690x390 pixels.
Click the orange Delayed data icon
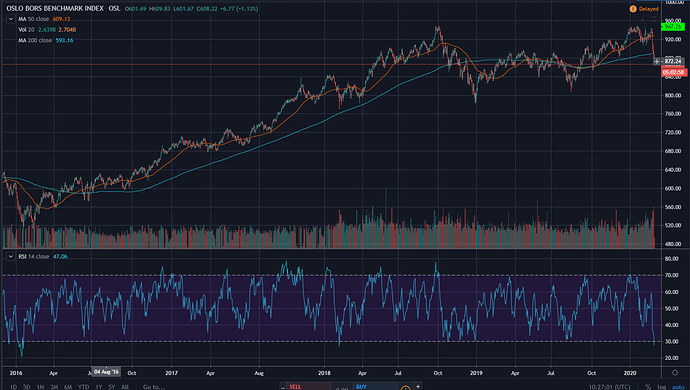[x=633, y=9]
